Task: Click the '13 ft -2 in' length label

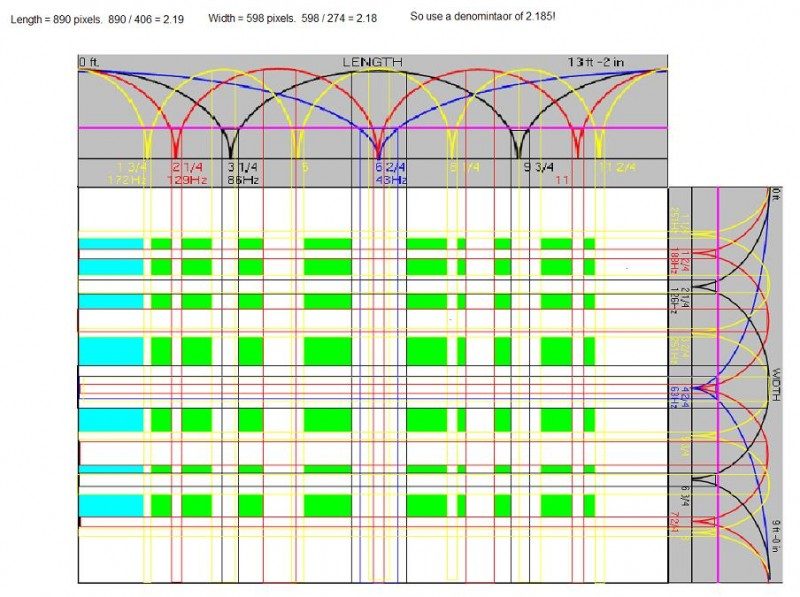Action: (596, 62)
